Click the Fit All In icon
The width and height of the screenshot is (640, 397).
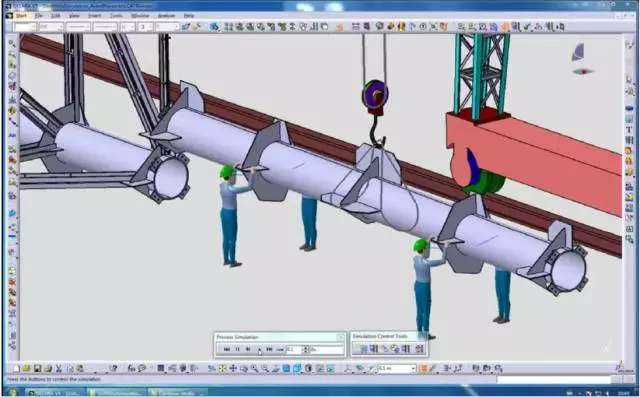click(222, 368)
